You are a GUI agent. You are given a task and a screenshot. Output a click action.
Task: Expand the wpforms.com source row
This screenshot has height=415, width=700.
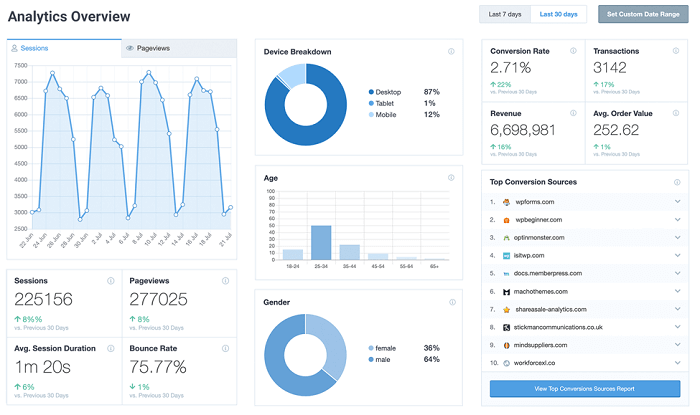coord(677,202)
